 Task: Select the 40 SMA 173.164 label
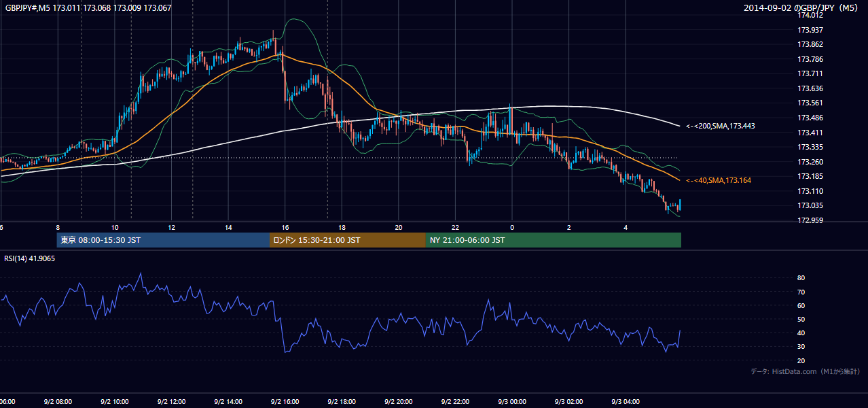point(719,180)
